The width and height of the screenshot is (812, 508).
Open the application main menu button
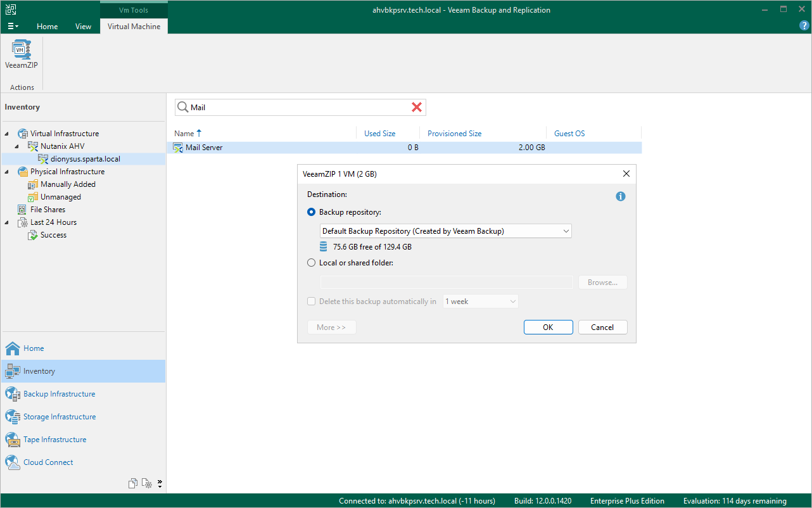pyautogui.click(x=13, y=27)
